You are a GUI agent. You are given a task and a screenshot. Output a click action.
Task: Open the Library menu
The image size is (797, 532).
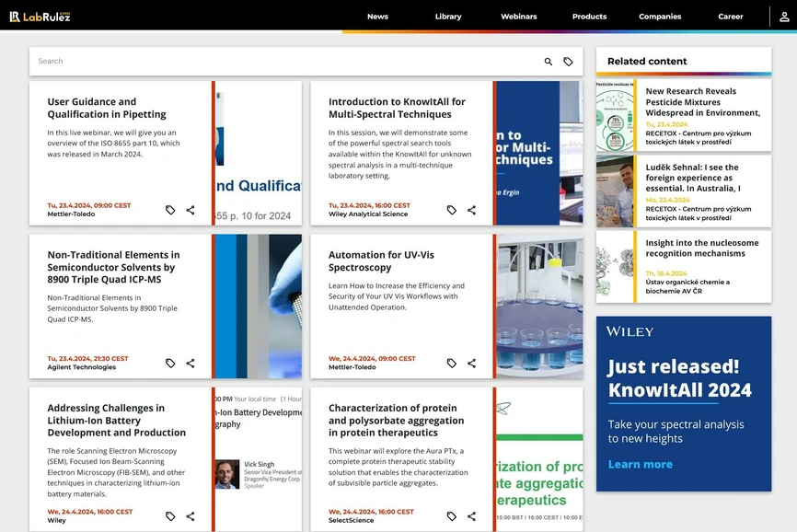coord(448,17)
